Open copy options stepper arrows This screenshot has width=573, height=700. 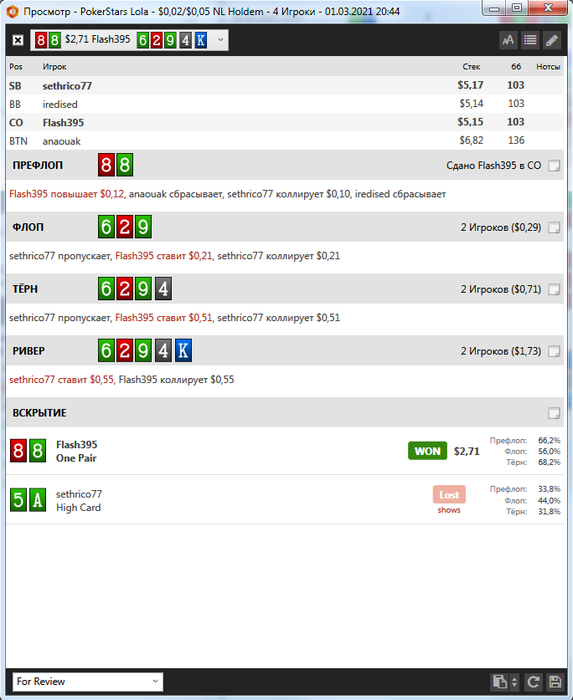pos(514,682)
